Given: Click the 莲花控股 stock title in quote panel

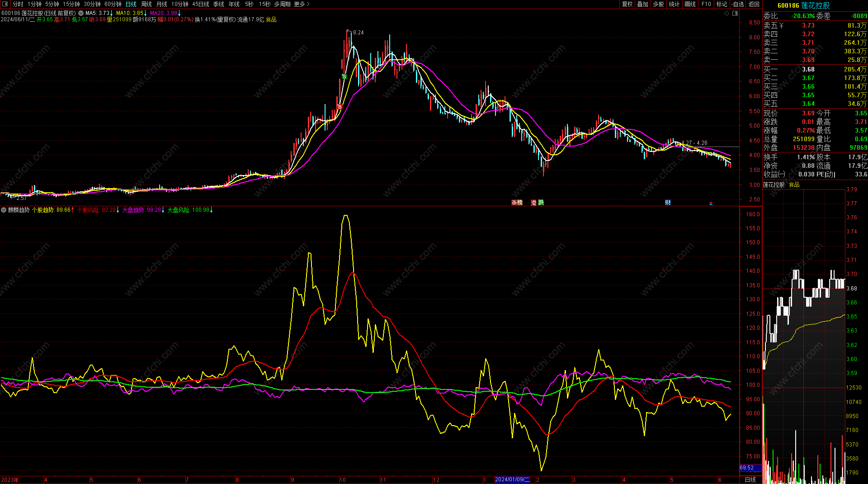Looking at the screenshot, I should coord(816,5).
